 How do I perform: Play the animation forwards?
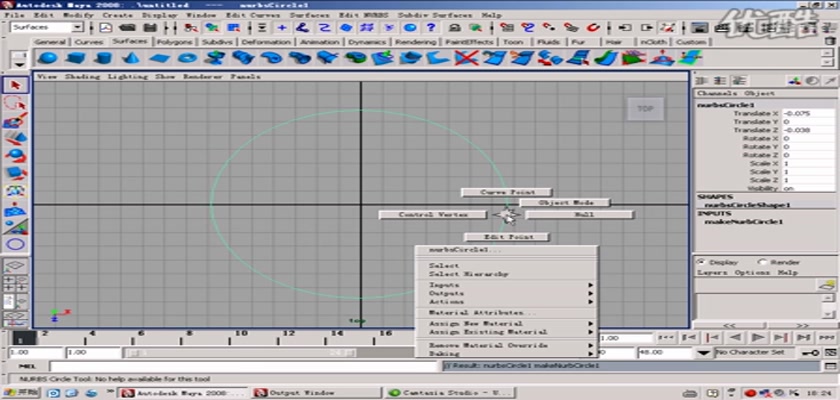click(x=758, y=337)
